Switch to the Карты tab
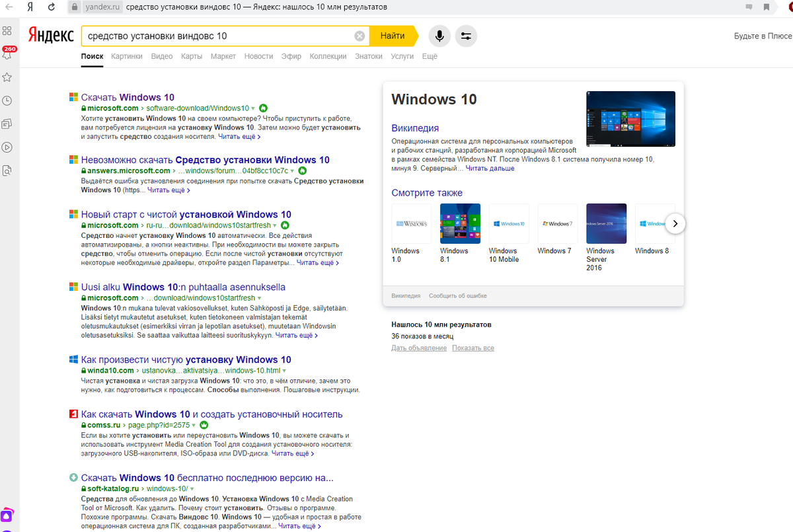This screenshot has width=793, height=532. (x=192, y=57)
